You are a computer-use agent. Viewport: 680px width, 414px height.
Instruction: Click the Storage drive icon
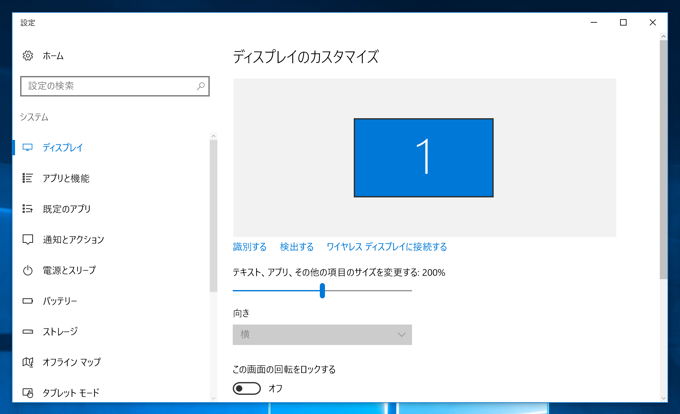(28, 332)
